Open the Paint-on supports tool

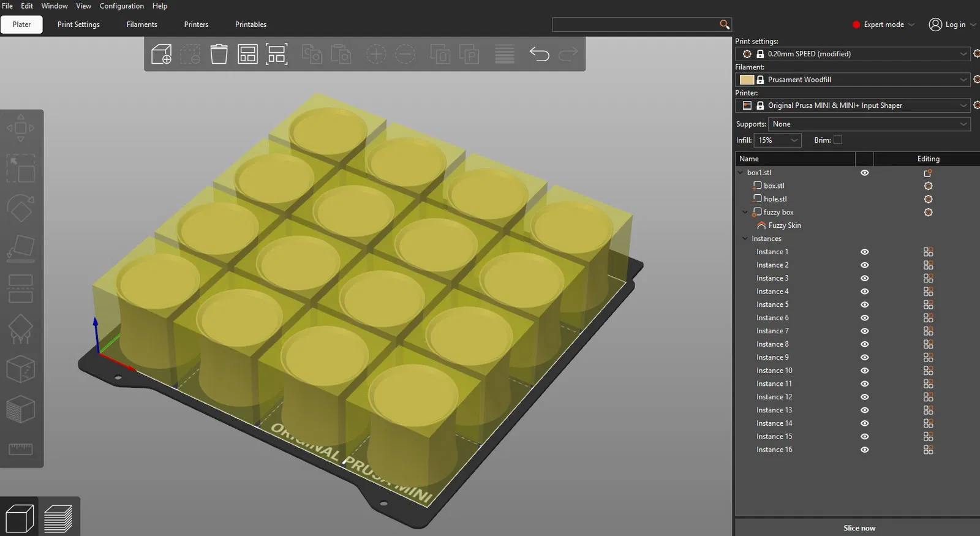click(20, 329)
